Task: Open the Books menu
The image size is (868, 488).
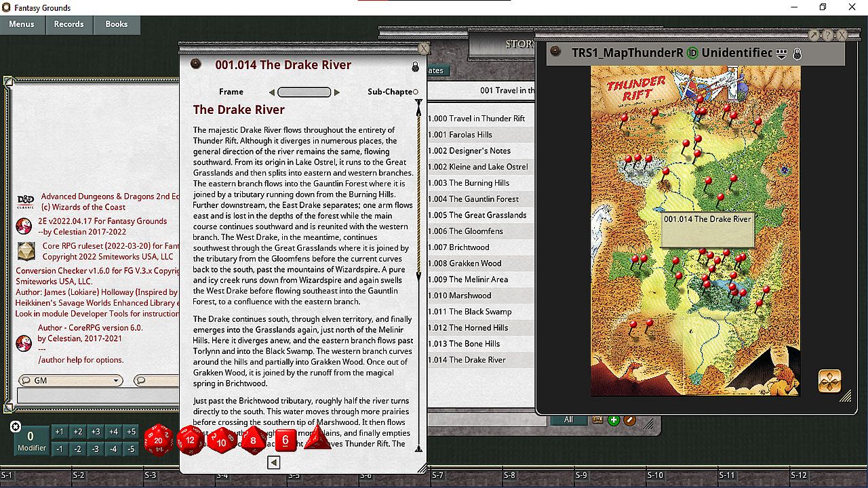Action: click(117, 24)
